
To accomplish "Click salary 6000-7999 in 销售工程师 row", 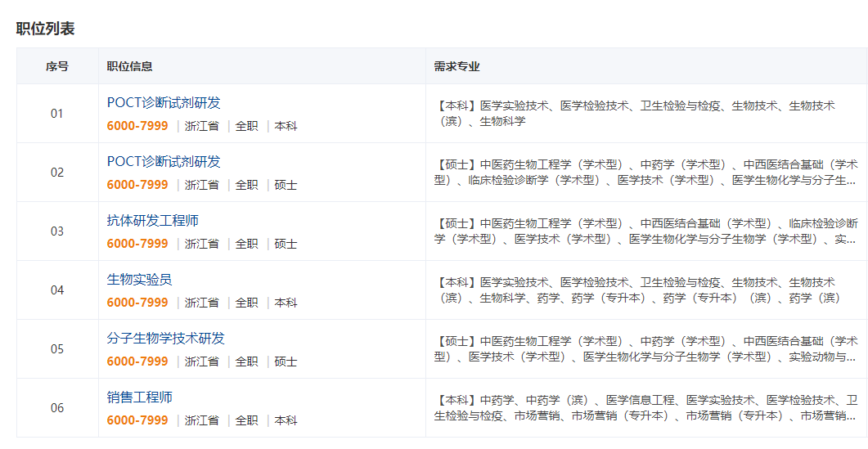I will (x=137, y=420).
